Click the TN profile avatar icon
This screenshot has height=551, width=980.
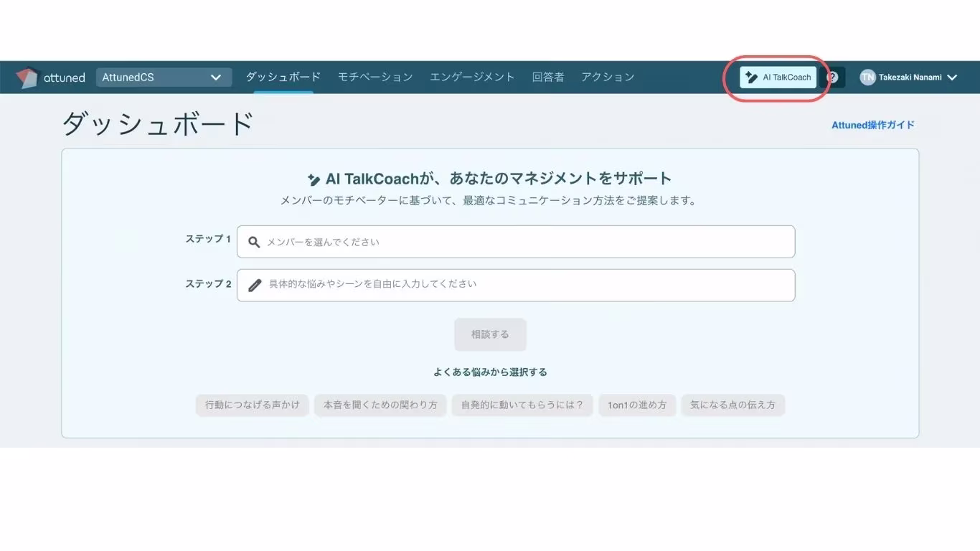pos(868,77)
